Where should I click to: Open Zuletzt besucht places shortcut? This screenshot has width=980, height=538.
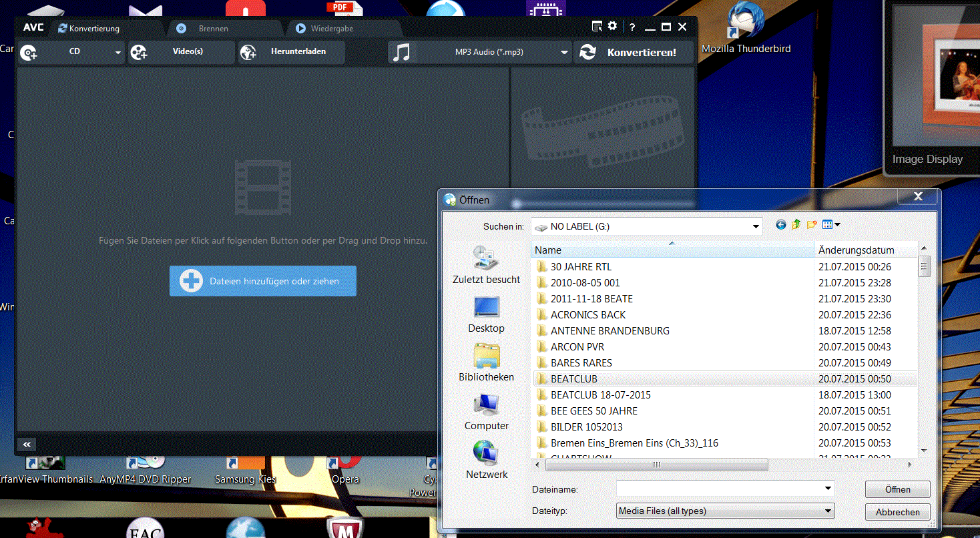click(486, 265)
